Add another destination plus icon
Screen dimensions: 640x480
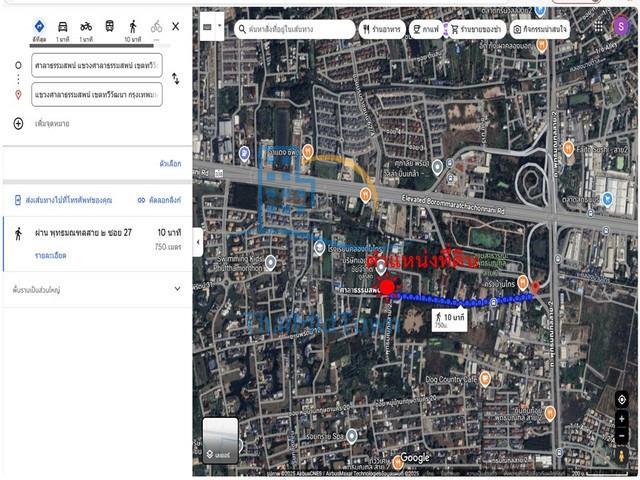[x=18, y=123]
